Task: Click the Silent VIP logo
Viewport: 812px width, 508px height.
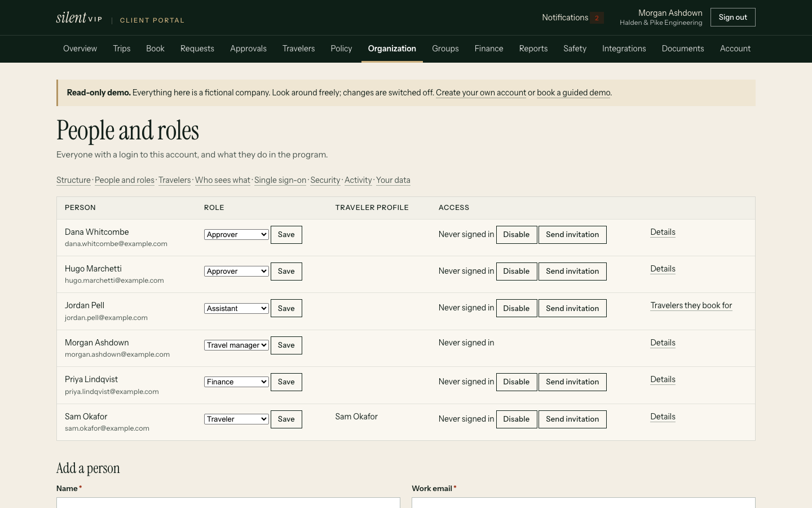Action: click(79, 17)
